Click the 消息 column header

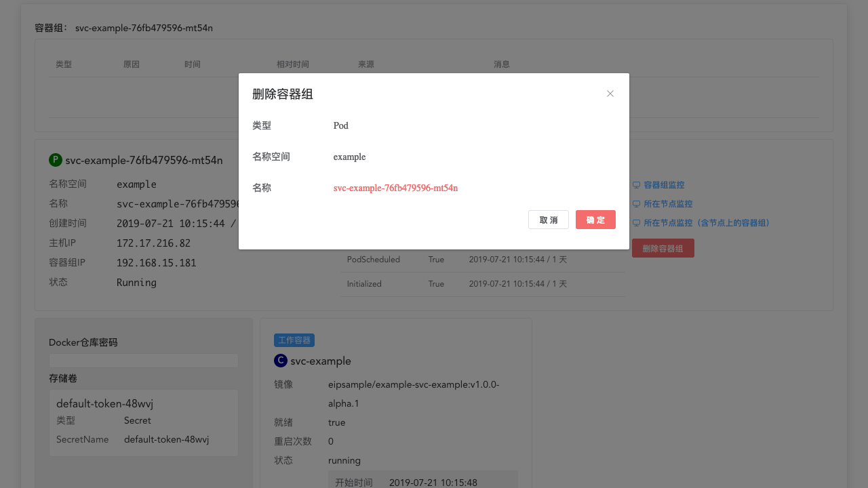(502, 64)
